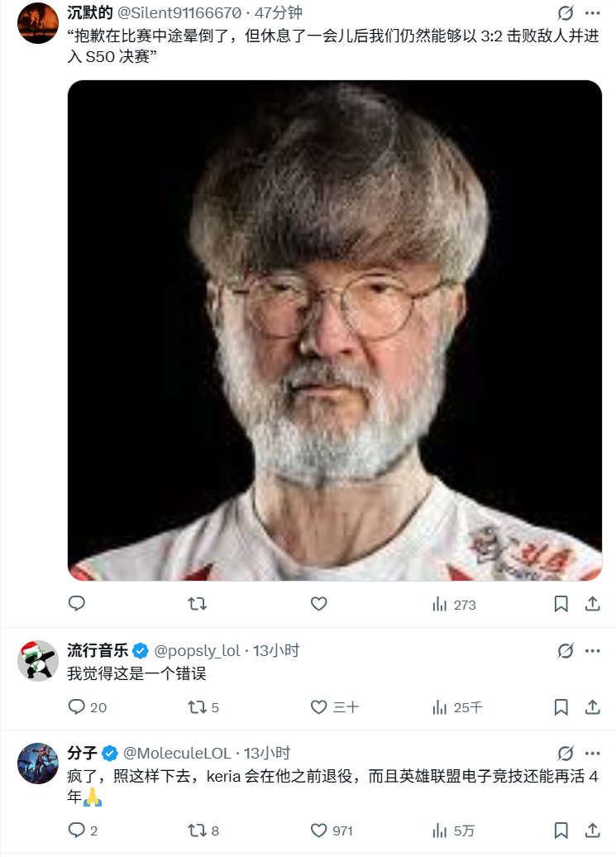Open the MoleculeLOL profile avatar
The height and width of the screenshot is (857, 616).
[38, 763]
